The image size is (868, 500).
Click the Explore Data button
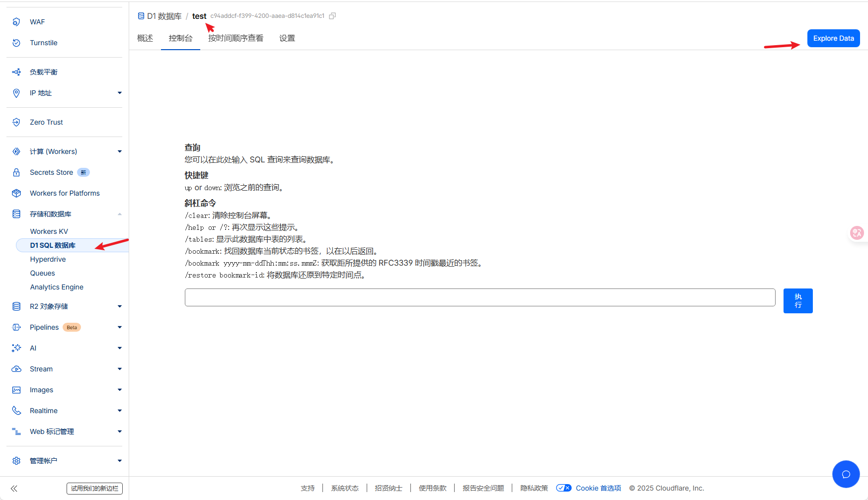coord(833,38)
